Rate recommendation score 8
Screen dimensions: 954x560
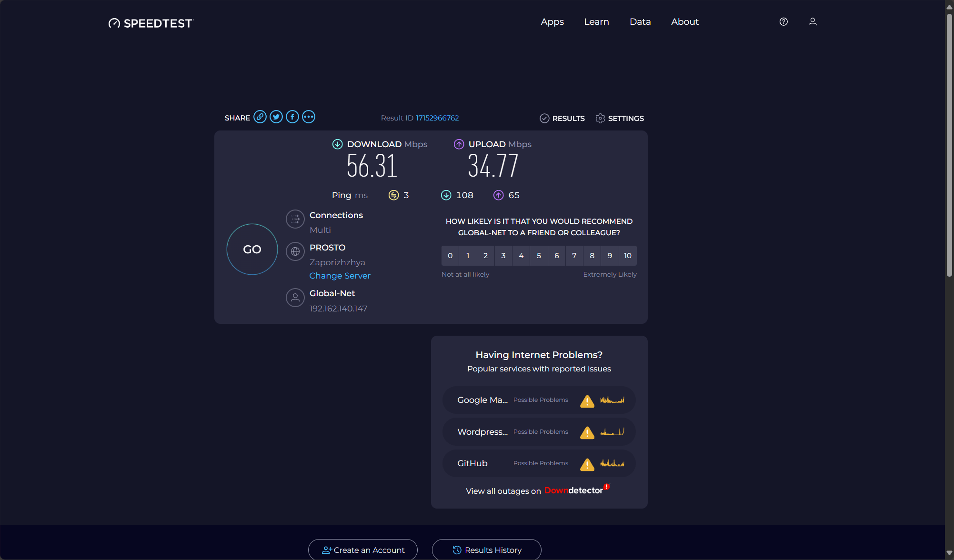click(x=592, y=256)
